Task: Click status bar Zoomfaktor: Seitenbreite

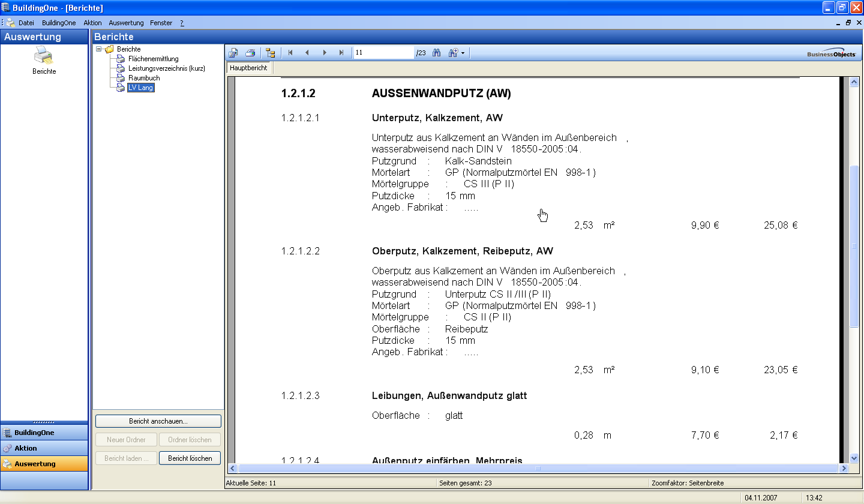Action: 688,483
